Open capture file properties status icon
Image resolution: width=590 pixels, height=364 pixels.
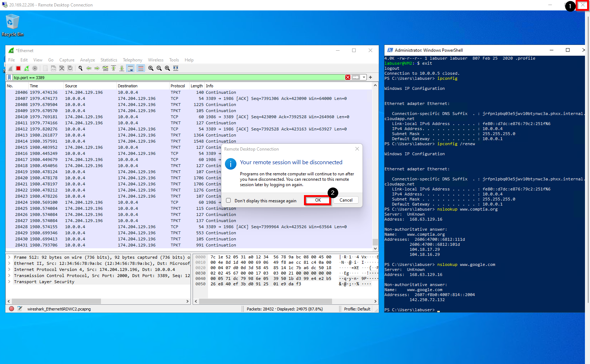coord(20,309)
